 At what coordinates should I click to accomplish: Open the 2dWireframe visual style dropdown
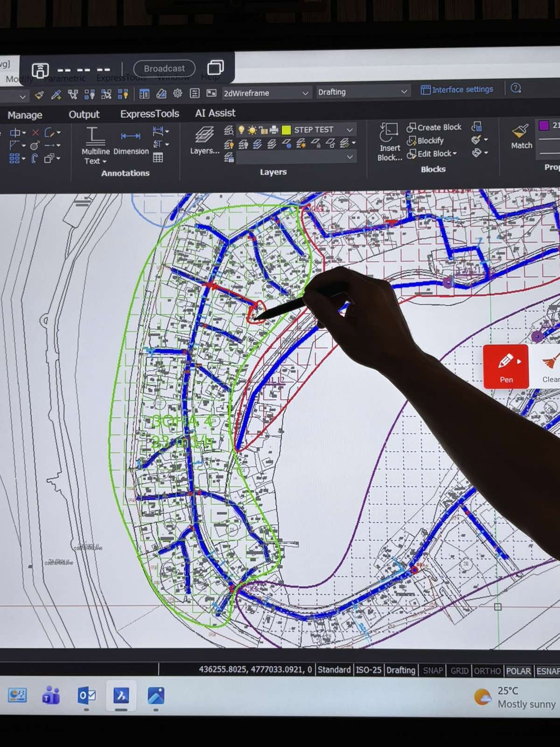pyautogui.click(x=266, y=93)
